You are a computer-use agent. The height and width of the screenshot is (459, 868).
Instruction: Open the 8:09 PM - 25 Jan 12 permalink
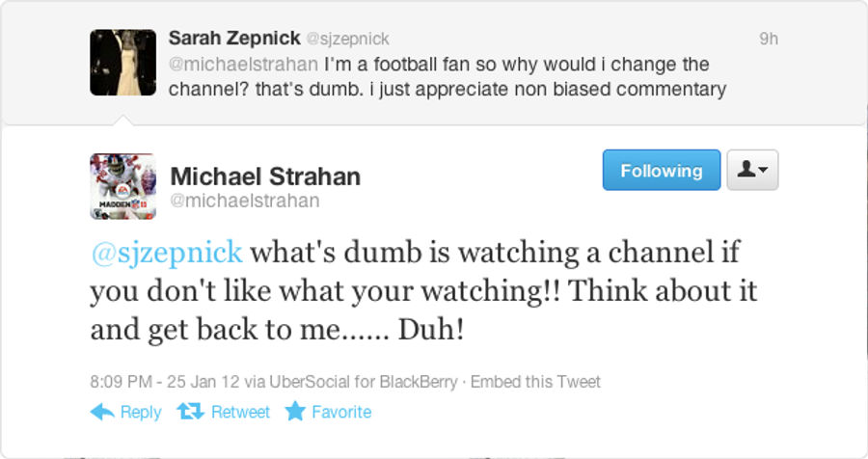(165, 382)
